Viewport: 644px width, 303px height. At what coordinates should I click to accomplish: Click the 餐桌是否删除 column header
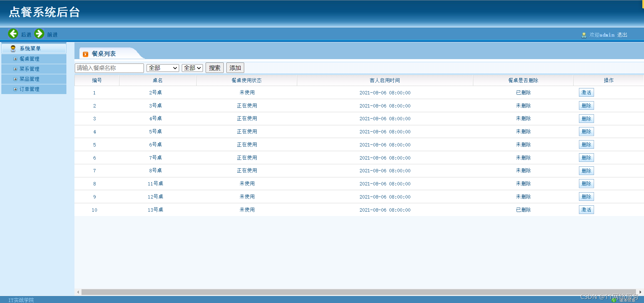click(x=523, y=80)
